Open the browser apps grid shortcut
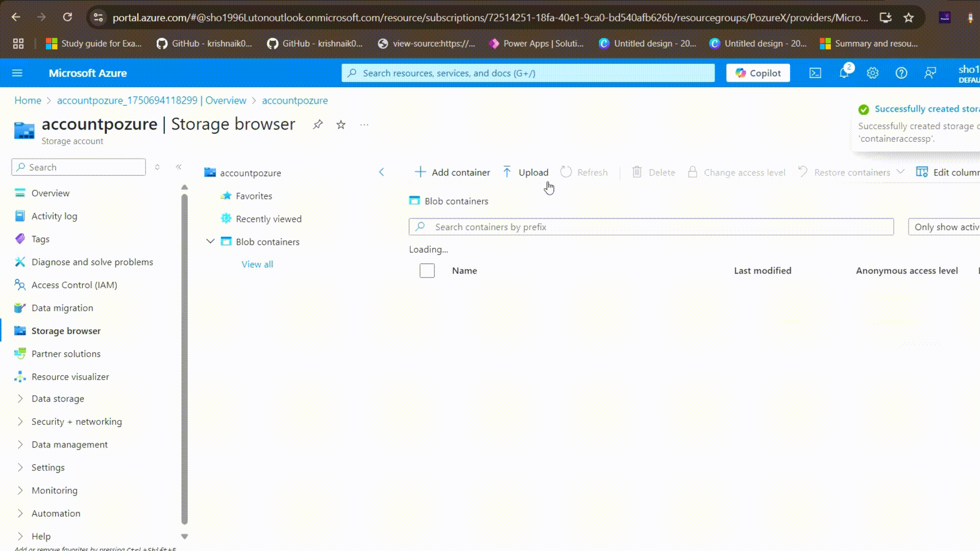 pyautogui.click(x=18, y=43)
